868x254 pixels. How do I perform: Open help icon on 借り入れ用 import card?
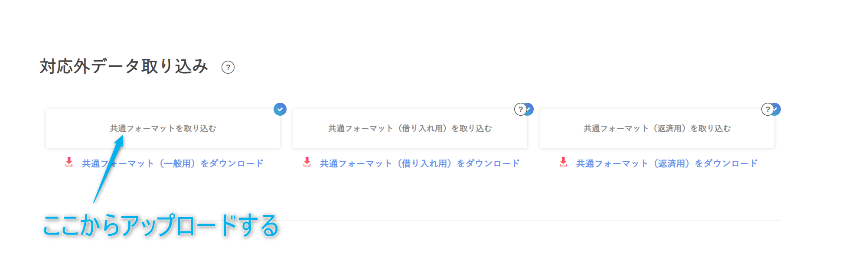(520, 109)
